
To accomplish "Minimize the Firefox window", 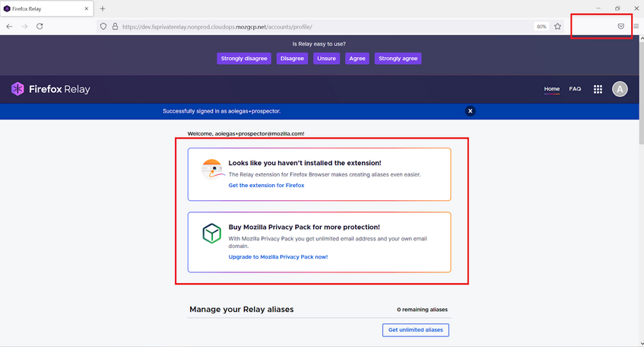I will 598,8.
